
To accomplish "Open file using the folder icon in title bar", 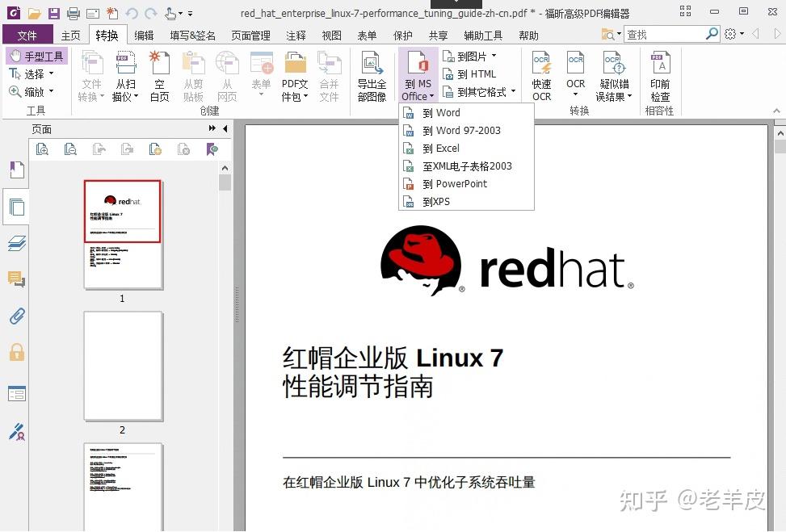I will pos(34,13).
